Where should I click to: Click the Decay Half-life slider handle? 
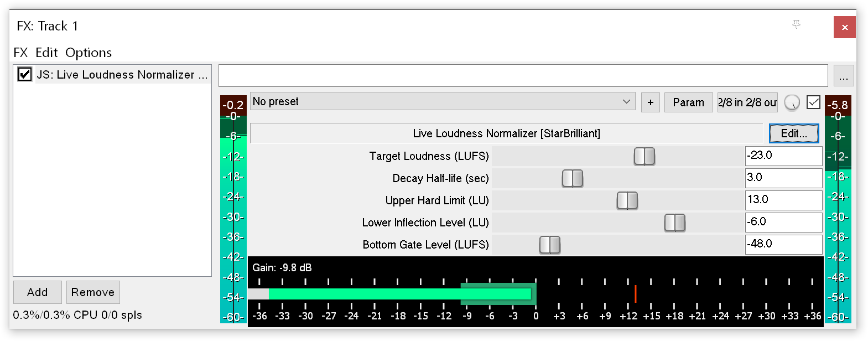point(573,178)
